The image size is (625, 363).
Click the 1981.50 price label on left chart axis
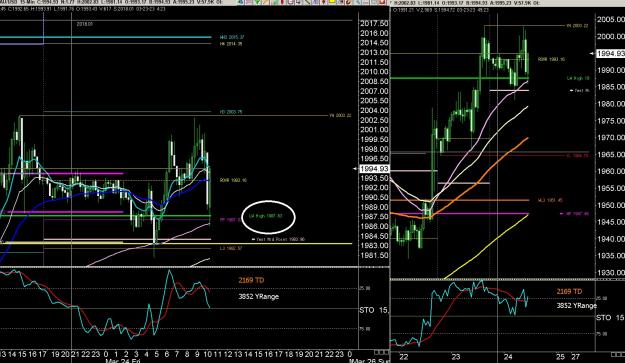tap(374, 255)
